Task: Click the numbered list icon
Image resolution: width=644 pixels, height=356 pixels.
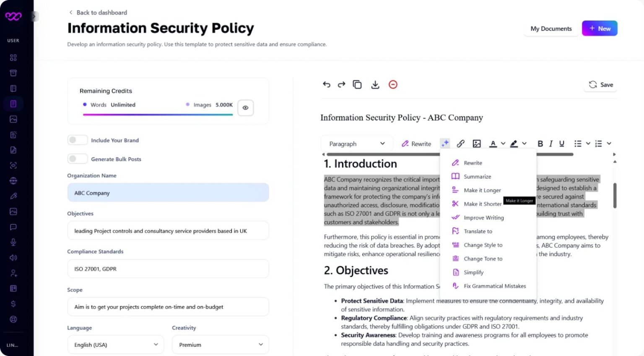Action: pos(598,144)
